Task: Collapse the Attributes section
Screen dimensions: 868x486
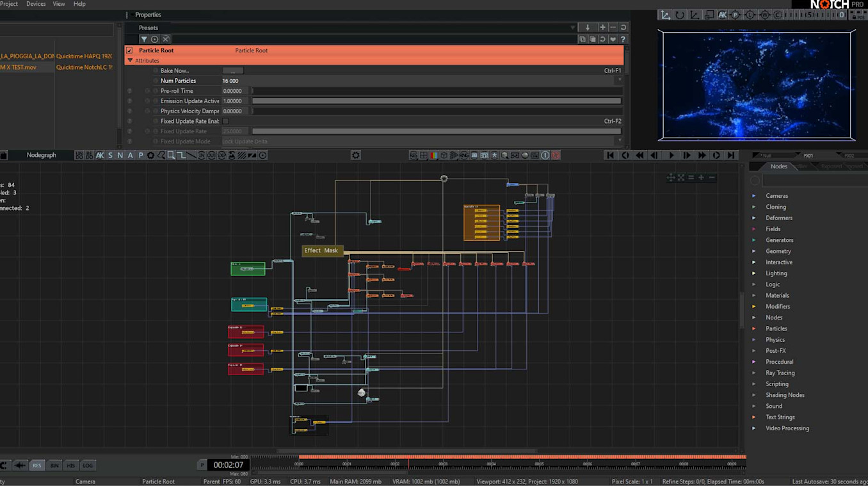Action: 131,61
